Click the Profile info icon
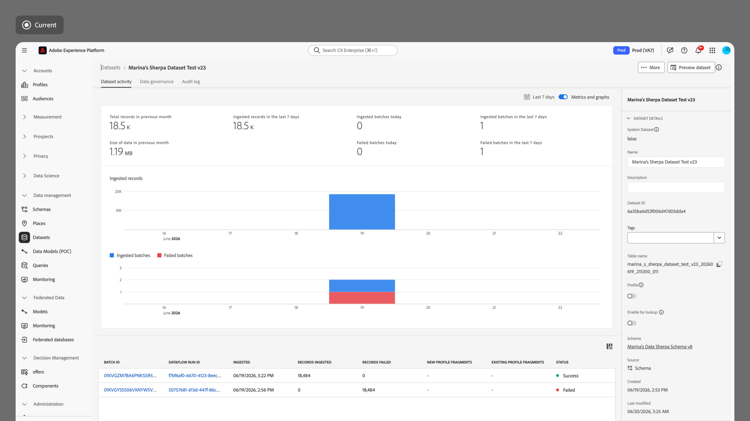Screen dimensions: 750x421 point(641,285)
